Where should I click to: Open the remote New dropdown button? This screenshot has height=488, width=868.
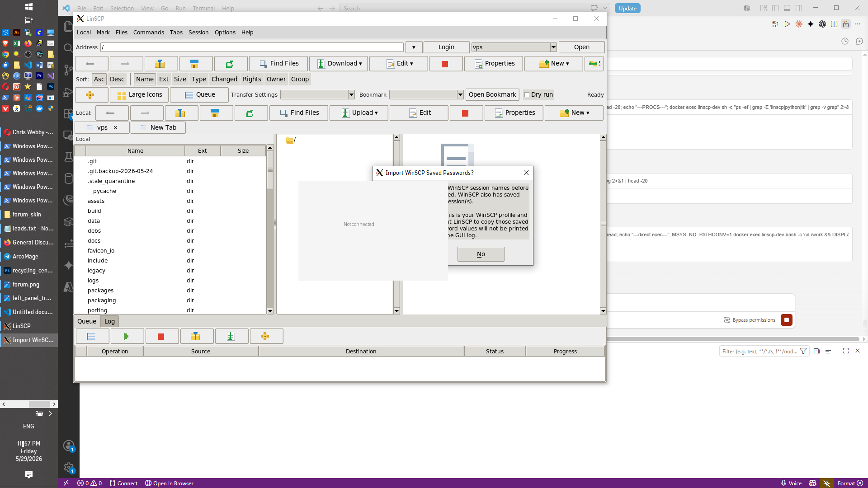pos(554,64)
